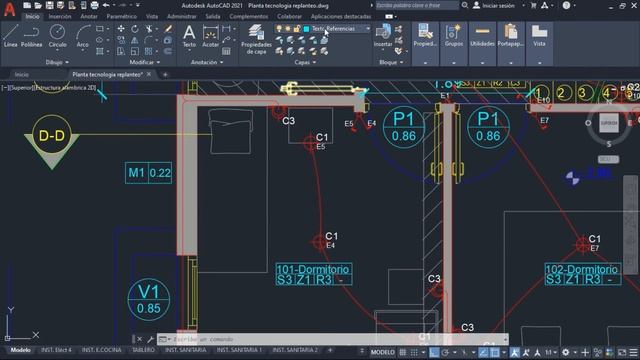Add a new drawing tab with plus
640x360 pixels.
pyautogui.click(x=165, y=74)
